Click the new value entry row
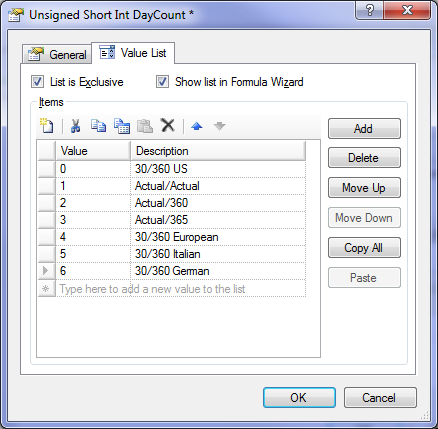438x429 pixels. coord(172,289)
